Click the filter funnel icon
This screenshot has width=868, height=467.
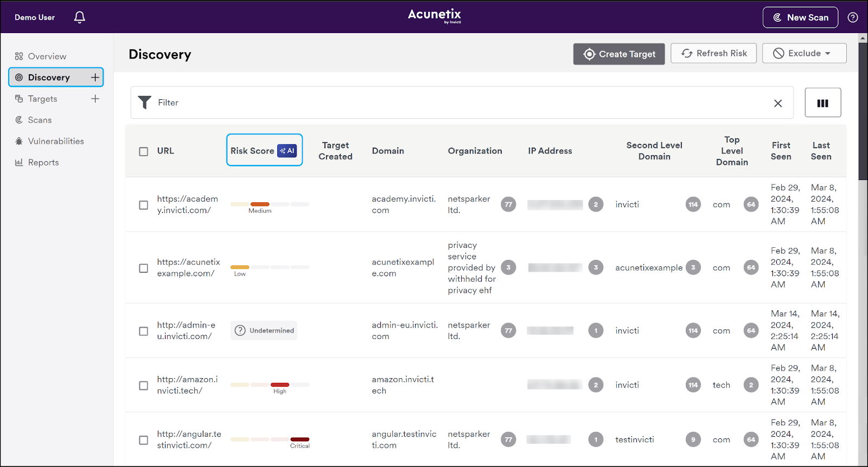(145, 103)
